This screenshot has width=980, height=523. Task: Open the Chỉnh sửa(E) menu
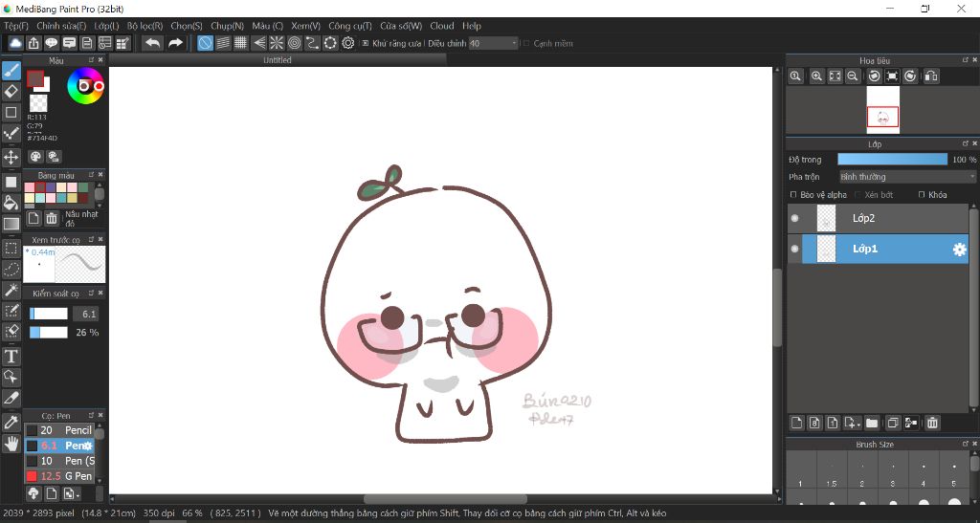click(61, 26)
